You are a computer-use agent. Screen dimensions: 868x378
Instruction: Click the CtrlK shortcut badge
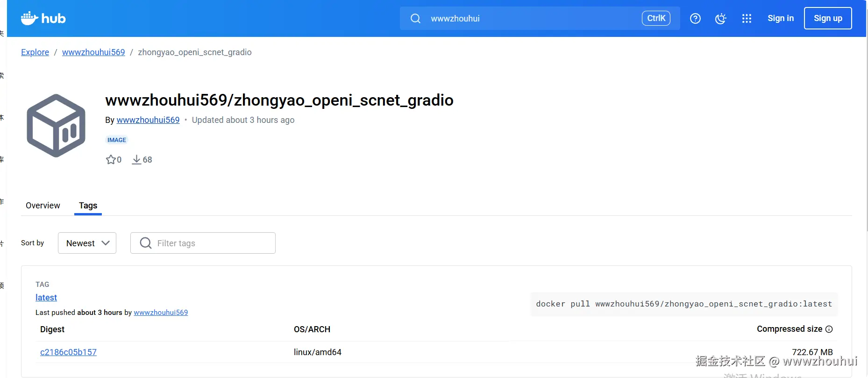coord(656,18)
